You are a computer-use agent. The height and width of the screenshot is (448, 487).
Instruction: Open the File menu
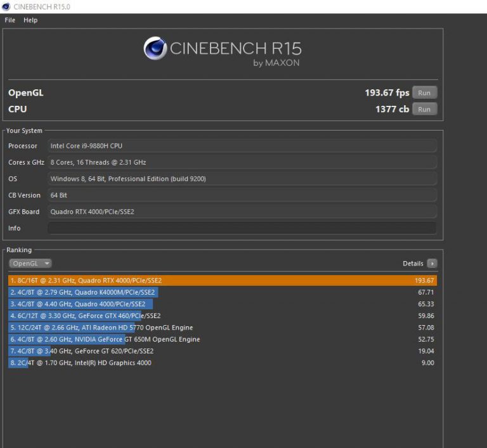click(10, 20)
